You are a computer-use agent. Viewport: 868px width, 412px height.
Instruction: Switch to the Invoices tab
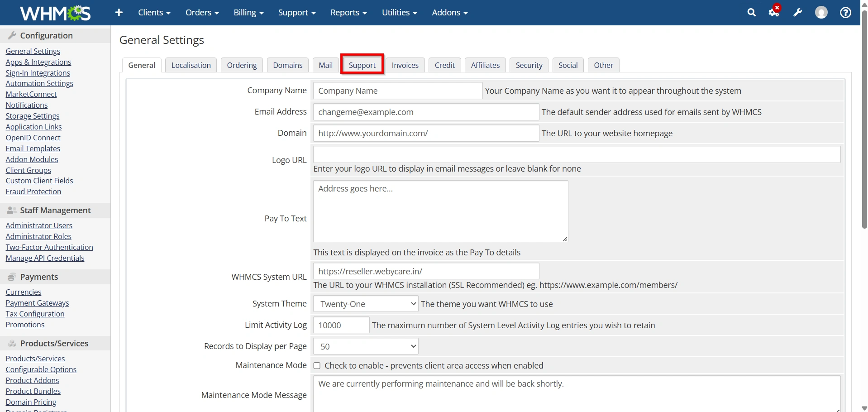pyautogui.click(x=405, y=65)
